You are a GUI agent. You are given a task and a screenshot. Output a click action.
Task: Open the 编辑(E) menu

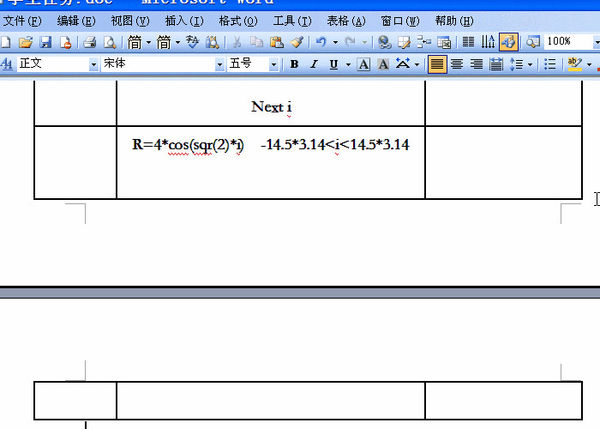(76, 21)
